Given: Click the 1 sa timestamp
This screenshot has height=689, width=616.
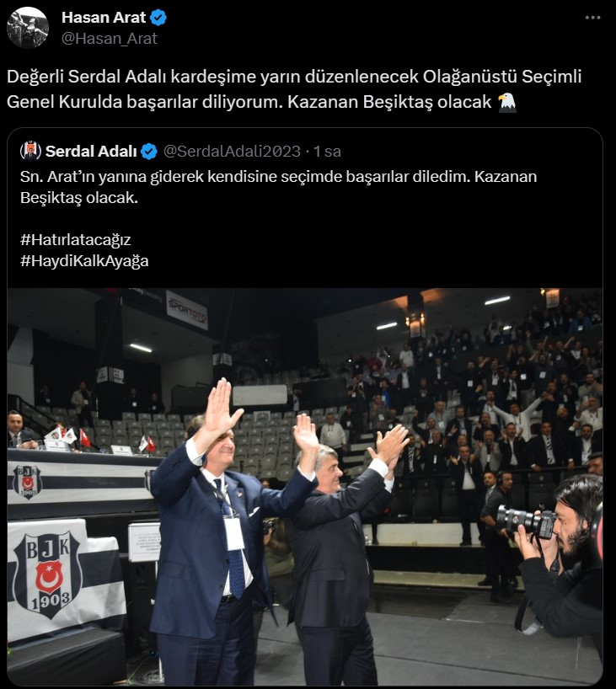Looking at the screenshot, I should (x=327, y=151).
